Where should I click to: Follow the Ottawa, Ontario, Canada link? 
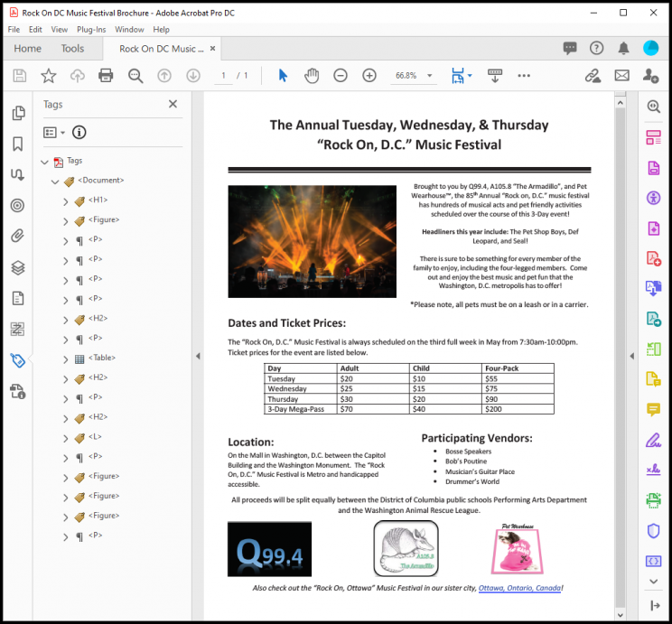coord(519,588)
